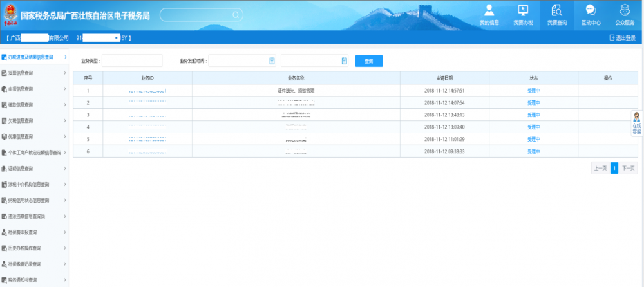Go to next page with 下一页
This screenshot has width=644, height=287.
[x=629, y=168]
